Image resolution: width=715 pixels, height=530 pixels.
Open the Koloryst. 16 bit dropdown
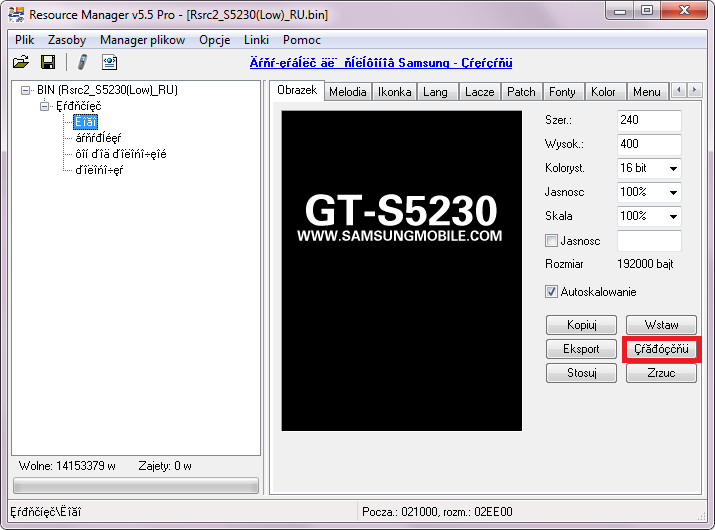pyautogui.click(x=673, y=168)
